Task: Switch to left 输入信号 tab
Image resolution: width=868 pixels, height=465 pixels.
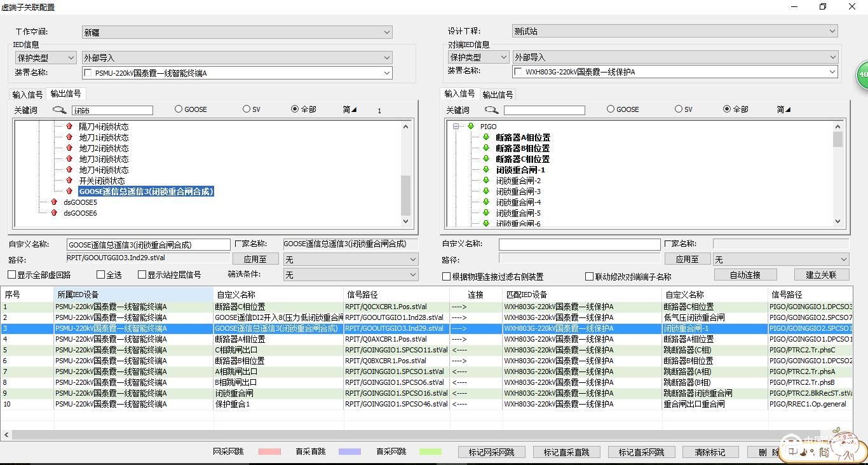Action: point(27,94)
